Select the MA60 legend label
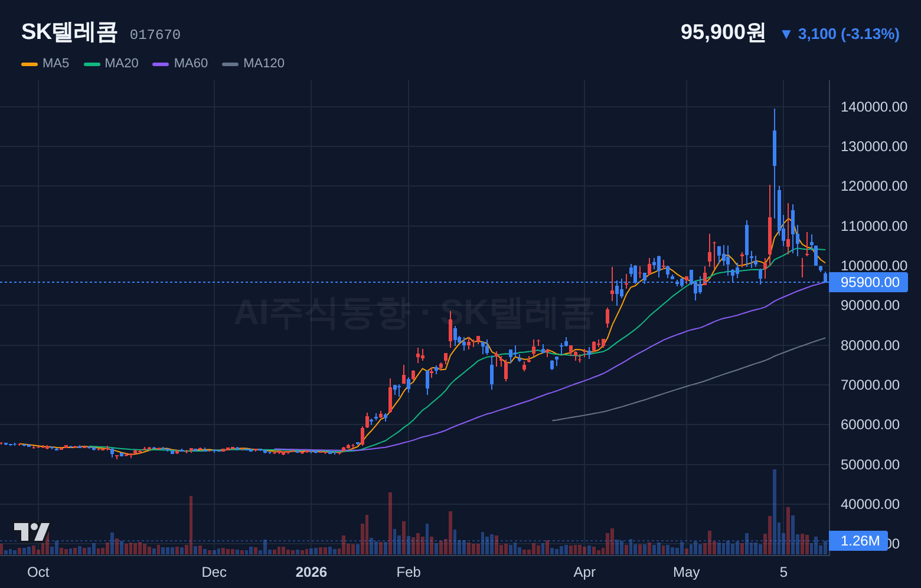Screen dimensions: 921x588 point(191,63)
